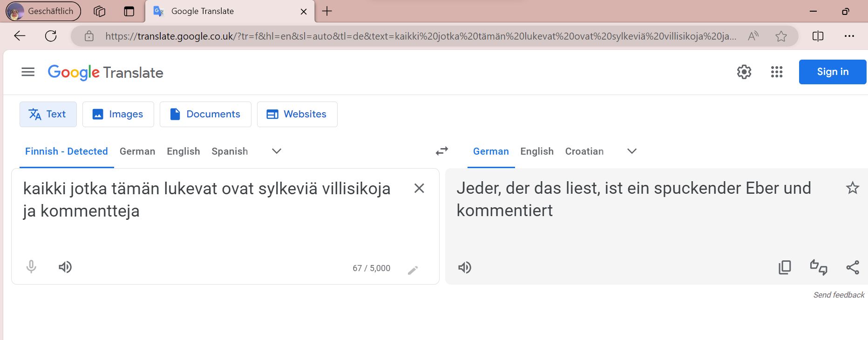Expand more source languages list
Screen dimensions: 868x340
[277, 151]
